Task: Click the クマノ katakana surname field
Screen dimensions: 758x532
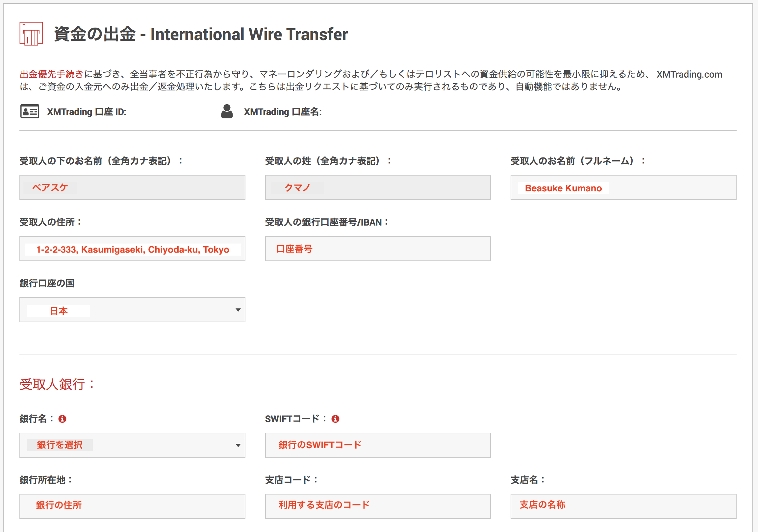Action: (377, 187)
